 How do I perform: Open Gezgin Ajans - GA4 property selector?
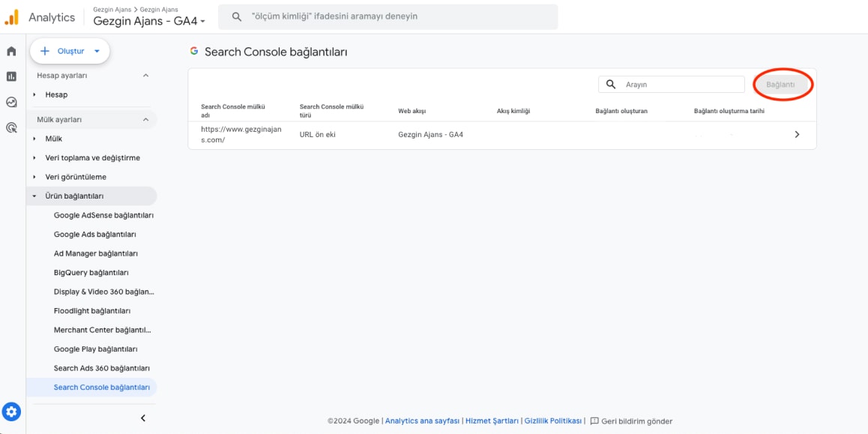pyautogui.click(x=149, y=21)
